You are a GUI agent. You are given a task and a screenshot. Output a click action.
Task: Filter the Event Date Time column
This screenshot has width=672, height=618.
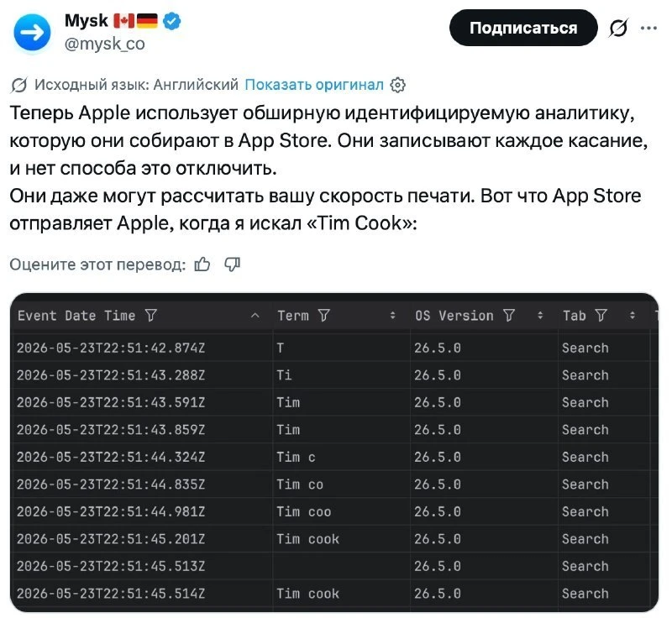click(151, 316)
